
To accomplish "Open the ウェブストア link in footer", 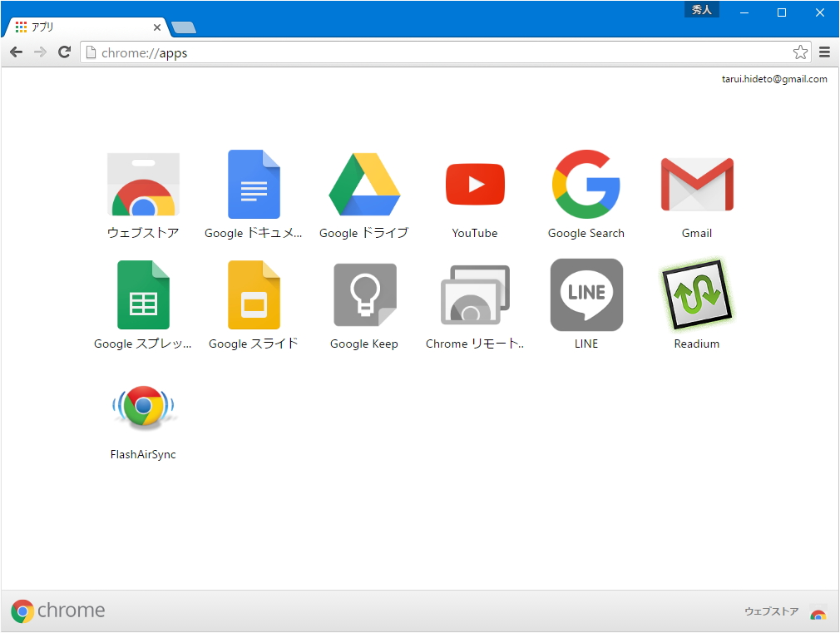I will 771,611.
